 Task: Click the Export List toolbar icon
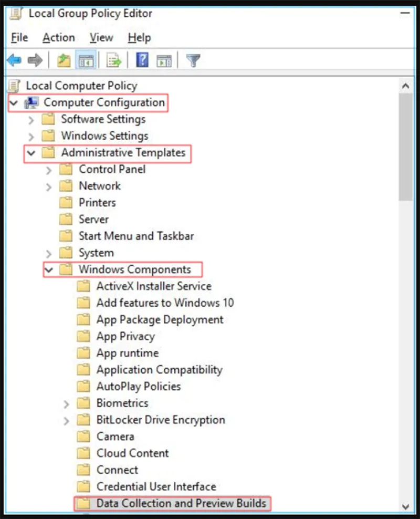click(114, 60)
